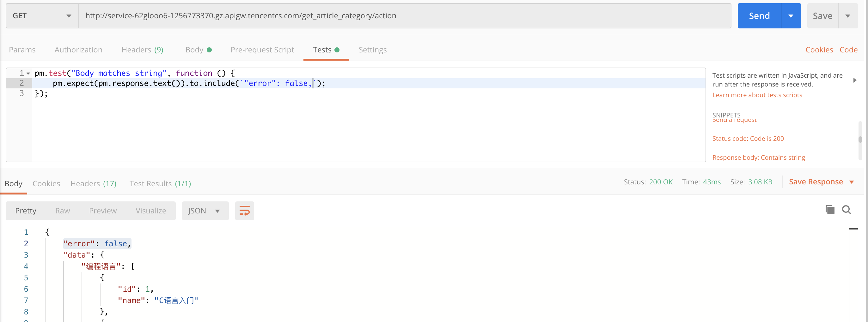Fold the pm.test block on line 1
Image resolution: width=868 pixels, height=322 pixels.
pos(28,73)
